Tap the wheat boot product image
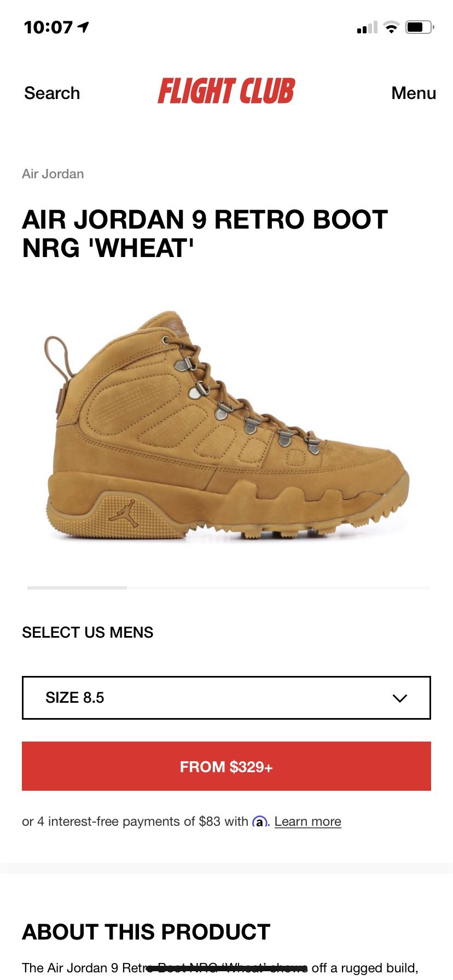The image size is (453, 980). pos(226,427)
